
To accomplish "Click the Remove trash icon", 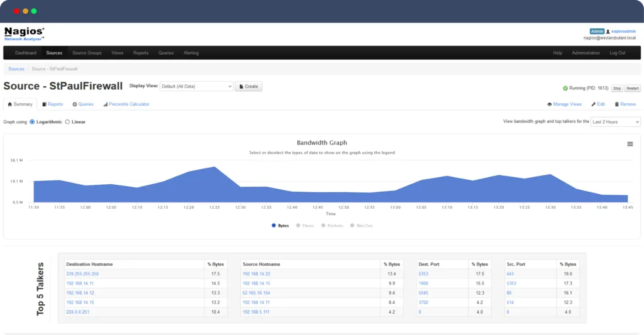I will pos(617,104).
